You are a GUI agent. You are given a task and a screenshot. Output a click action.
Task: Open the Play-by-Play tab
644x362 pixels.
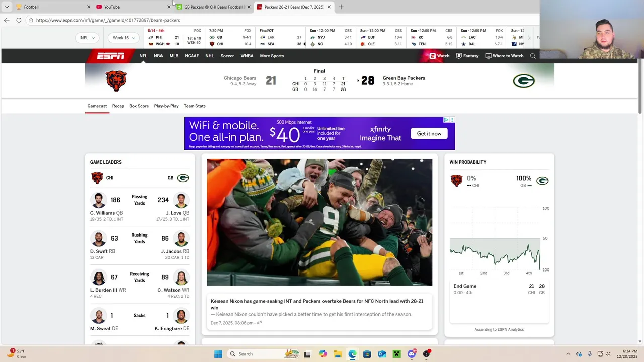pos(167,106)
